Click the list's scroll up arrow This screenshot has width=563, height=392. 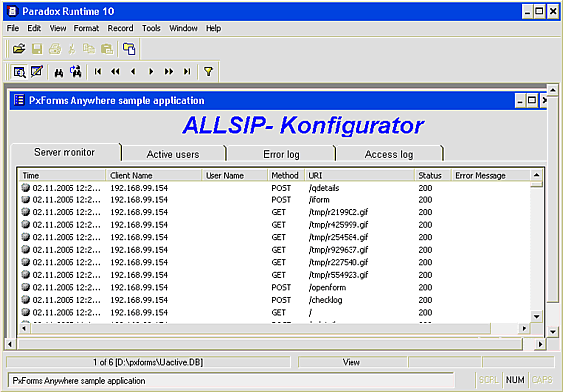(537, 175)
